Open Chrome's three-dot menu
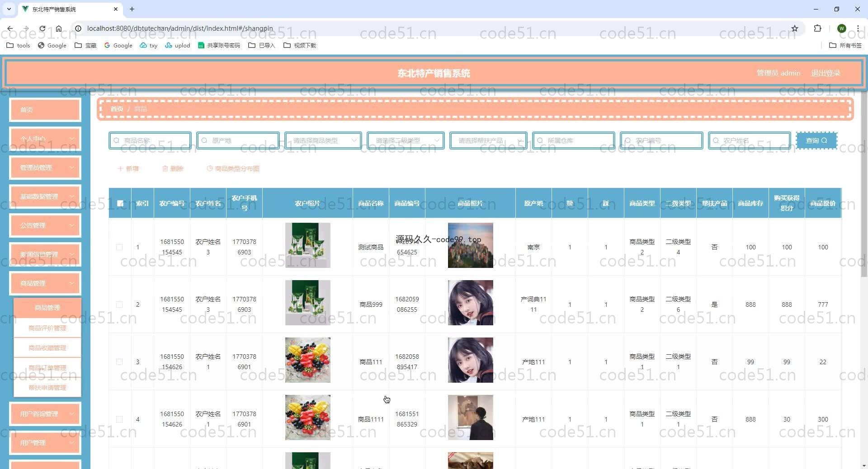 (858, 28)
